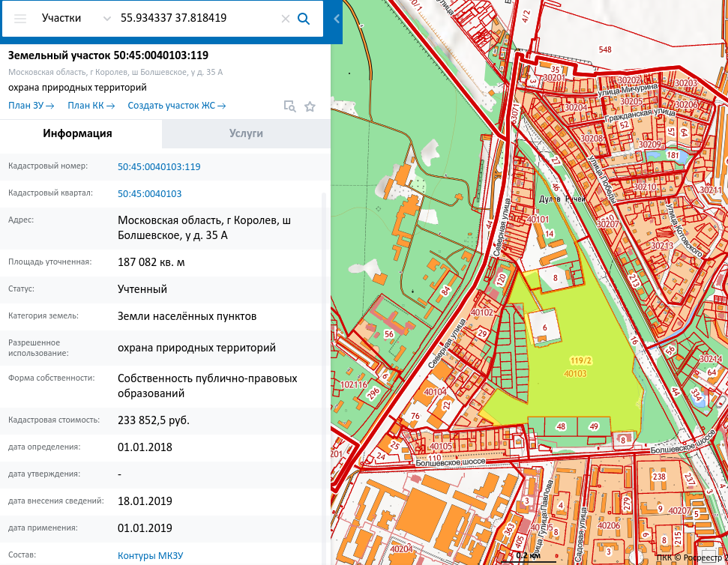728x565 pixels.
Task: Clear the search field with the X icon
Action: [x=285, y=19]
